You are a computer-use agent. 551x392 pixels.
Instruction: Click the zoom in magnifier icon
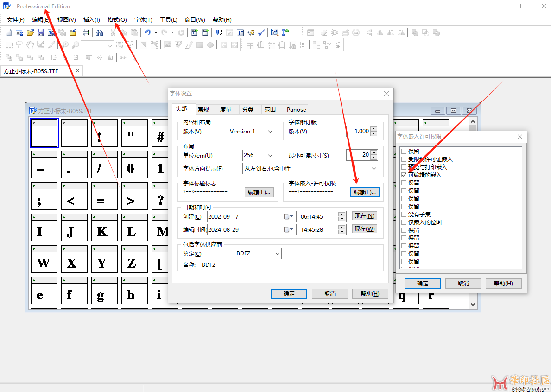[65, 45]
